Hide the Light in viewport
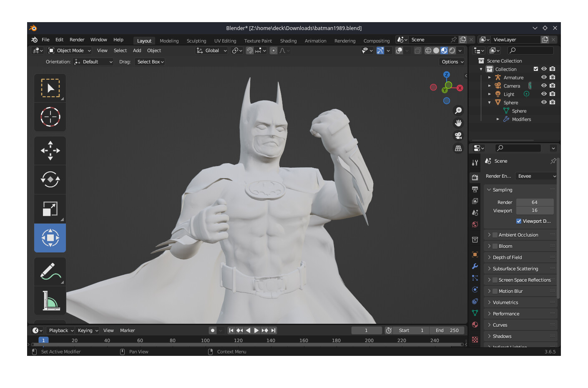Screen dimensions: 588x388 pos(544,94)
